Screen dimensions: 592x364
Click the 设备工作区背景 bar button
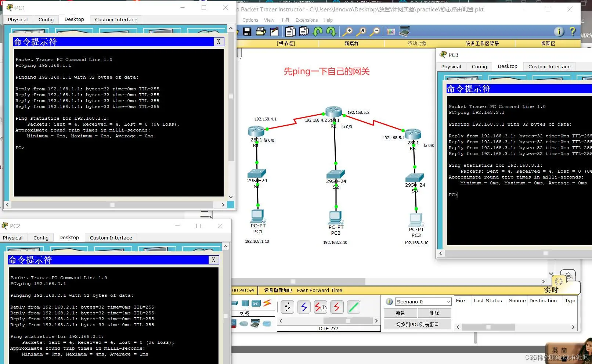(482, 43)
